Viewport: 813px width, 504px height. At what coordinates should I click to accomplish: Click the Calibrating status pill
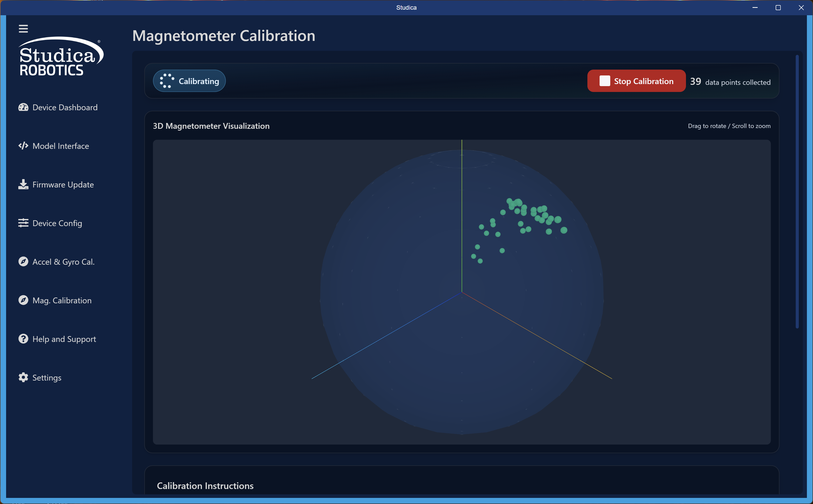189,81
